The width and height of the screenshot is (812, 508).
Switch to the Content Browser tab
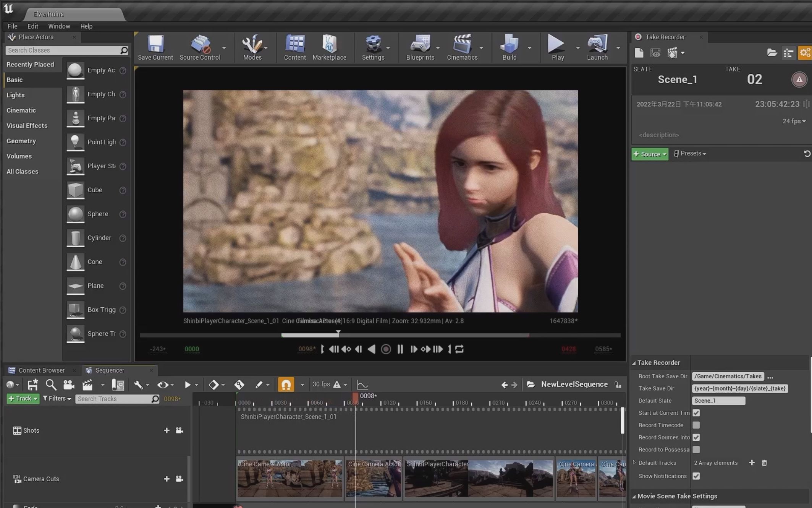point(41,370)
